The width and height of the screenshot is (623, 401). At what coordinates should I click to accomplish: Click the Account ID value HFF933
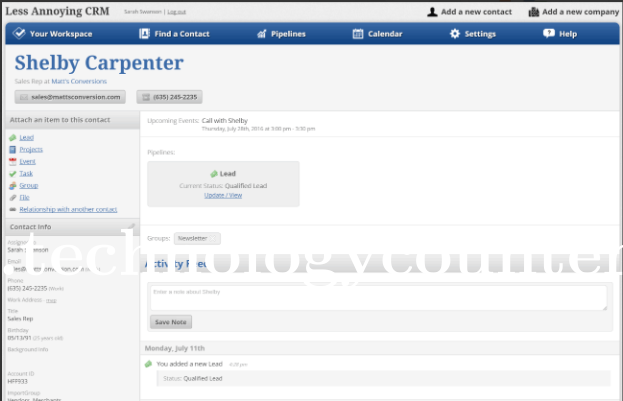pyautogui.click(x=17, y=382)
